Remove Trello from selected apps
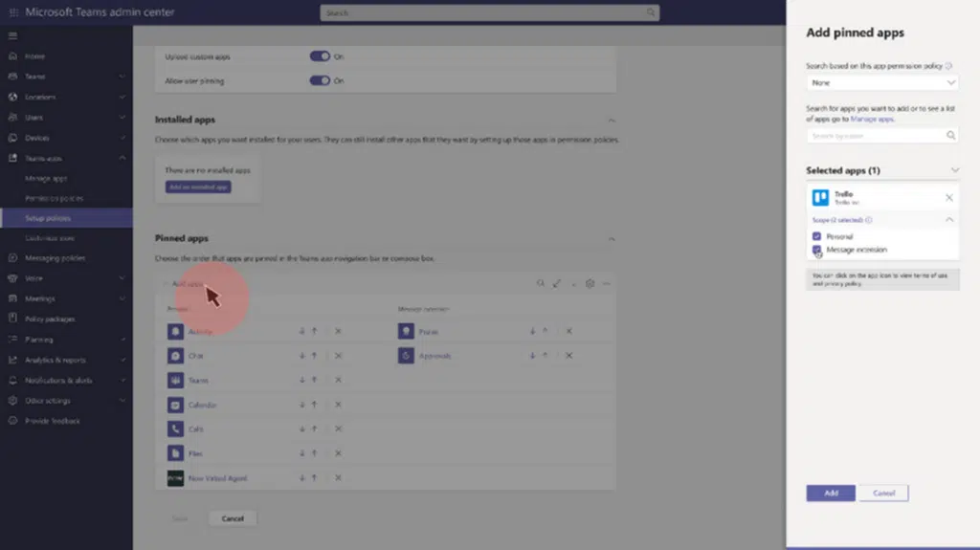The width and height of the screenshot is (980, 550). point(948,197)
